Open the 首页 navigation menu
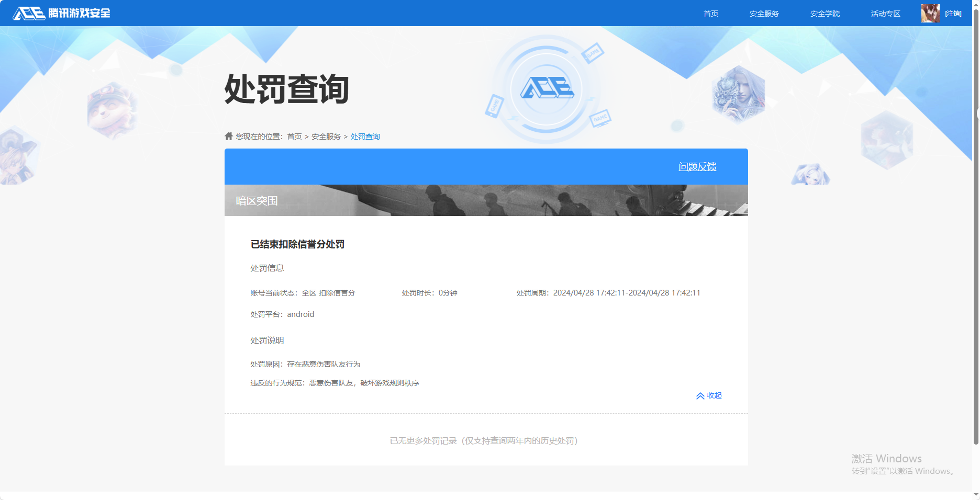Viewport: 980px width, 500px height. click(x=710, y=13)
